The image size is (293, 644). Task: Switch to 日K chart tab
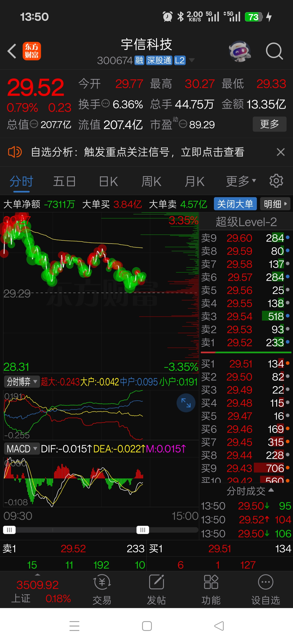[108, 181]
